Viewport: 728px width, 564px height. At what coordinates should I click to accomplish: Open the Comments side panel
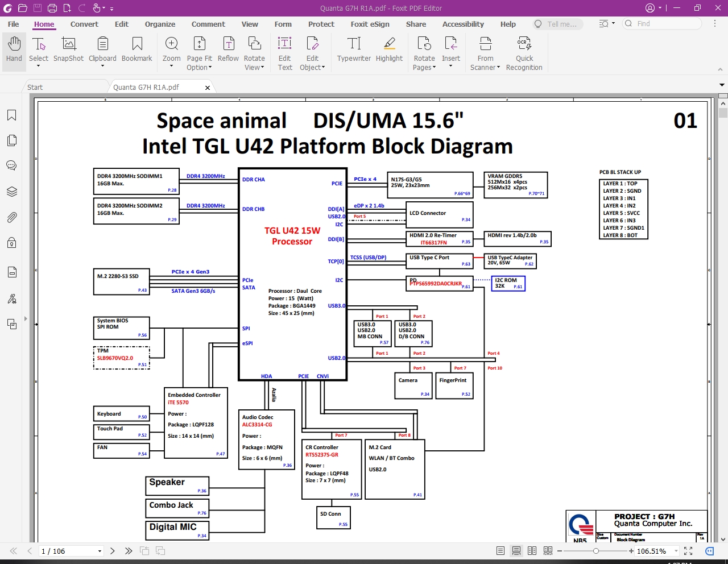point(11,165)
